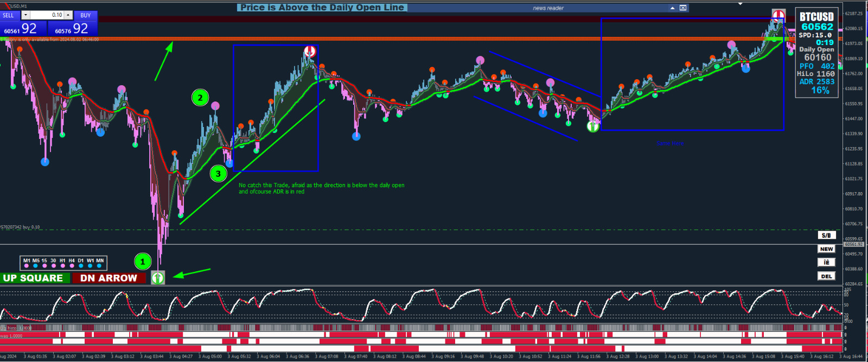Click the up-arrow signal icon beside DN ARROW

[158, 278]
